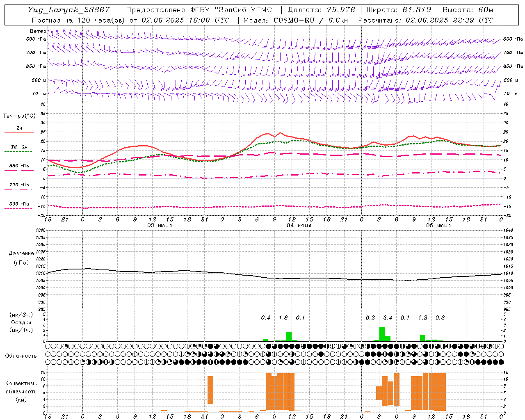
Task: Click the "2м" temperature legend entry
Action: (x=19, y=128)
